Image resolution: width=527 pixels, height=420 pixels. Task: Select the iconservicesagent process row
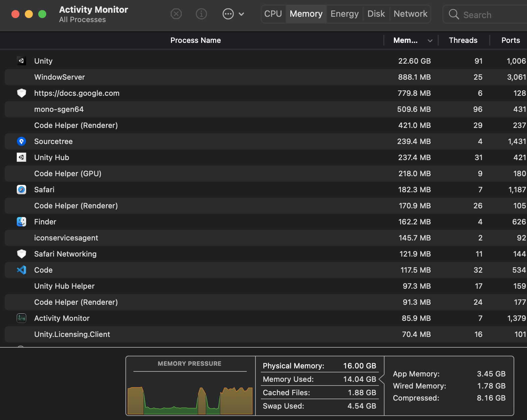click(266, 238)
